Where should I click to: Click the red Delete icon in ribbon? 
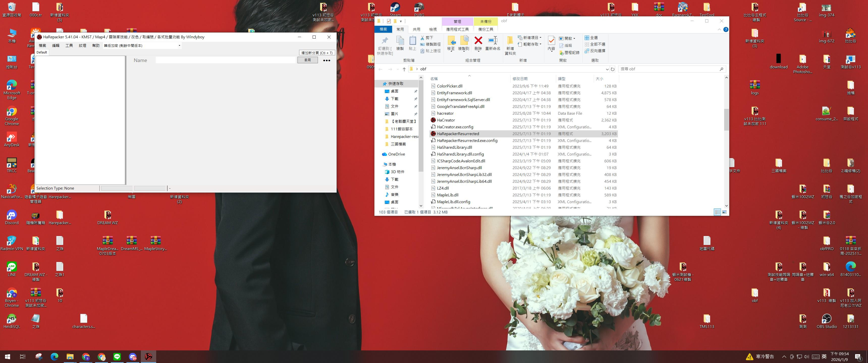point(478,41)
